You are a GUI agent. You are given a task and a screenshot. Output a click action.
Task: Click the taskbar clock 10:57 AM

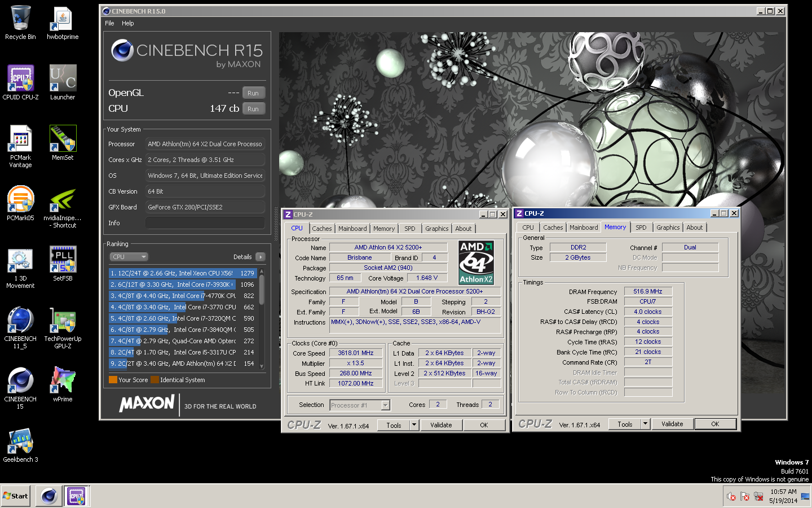[x=783, y=492]
